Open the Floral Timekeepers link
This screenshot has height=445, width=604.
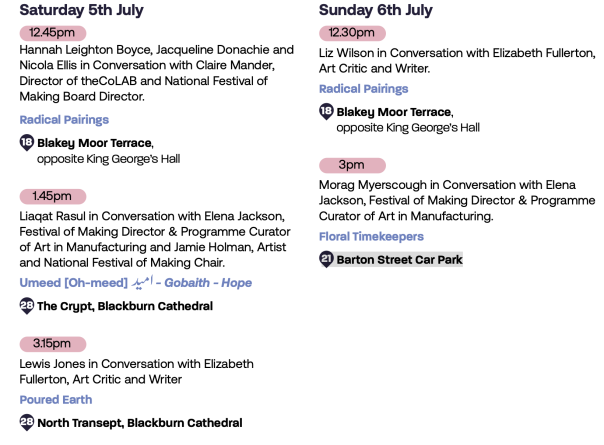click(371, 236)
